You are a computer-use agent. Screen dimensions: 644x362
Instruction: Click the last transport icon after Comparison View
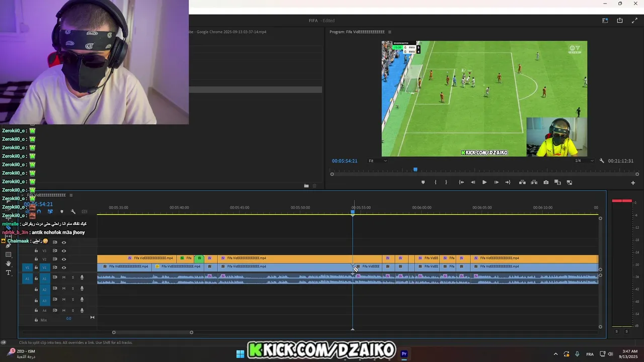click(x=570, y=183)
